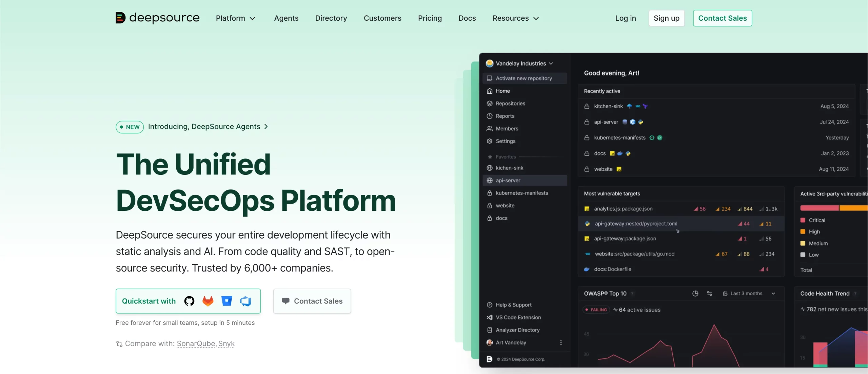Click the OWASP Top 10 clock icon
868x374 pixels.
(695, 294)
